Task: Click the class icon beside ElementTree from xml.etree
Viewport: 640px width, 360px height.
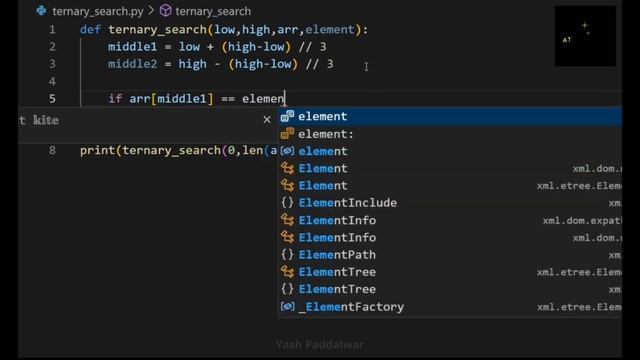Action: pyautogui.click(x=287, y=272)
